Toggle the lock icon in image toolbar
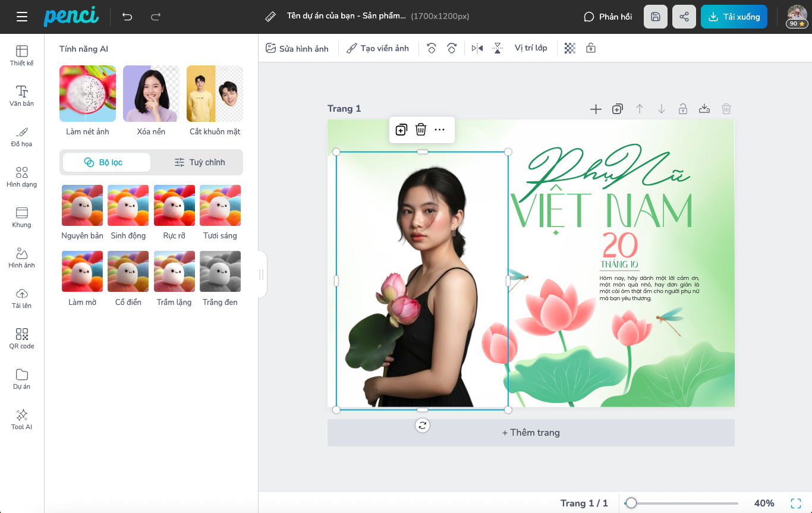The height and width of the screenshot is (513, 812). (x=591, y=48)
